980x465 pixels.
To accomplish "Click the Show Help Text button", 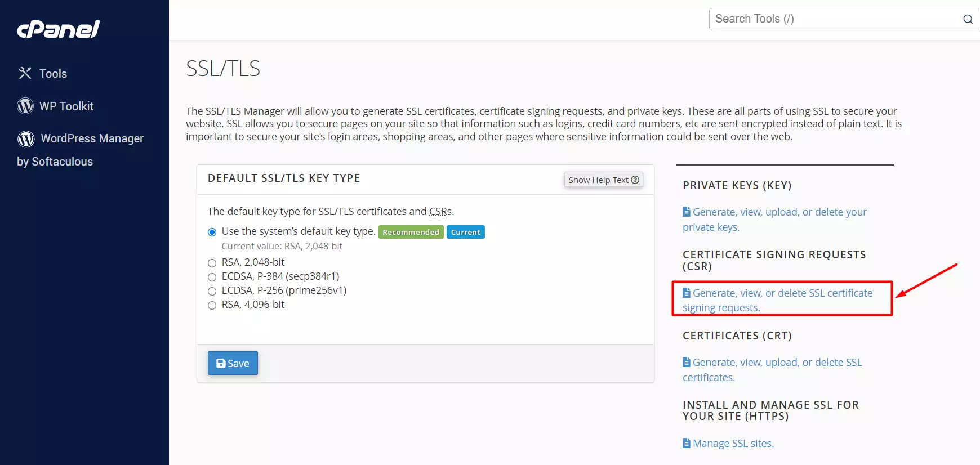I will tap(604, 180).
